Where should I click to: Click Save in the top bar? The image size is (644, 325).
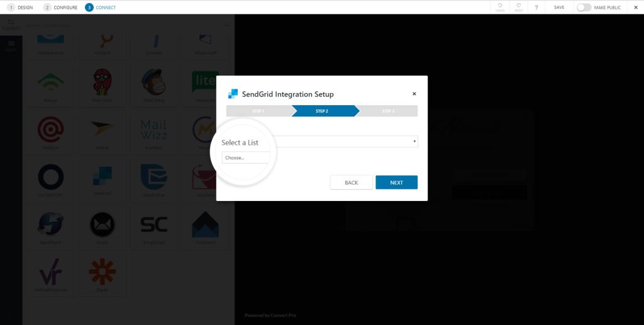(x=559, y=8)
